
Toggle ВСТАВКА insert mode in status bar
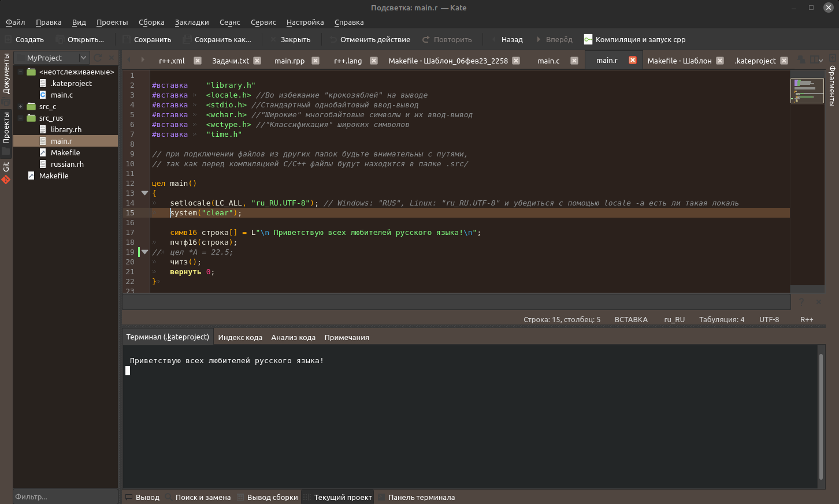631,319
